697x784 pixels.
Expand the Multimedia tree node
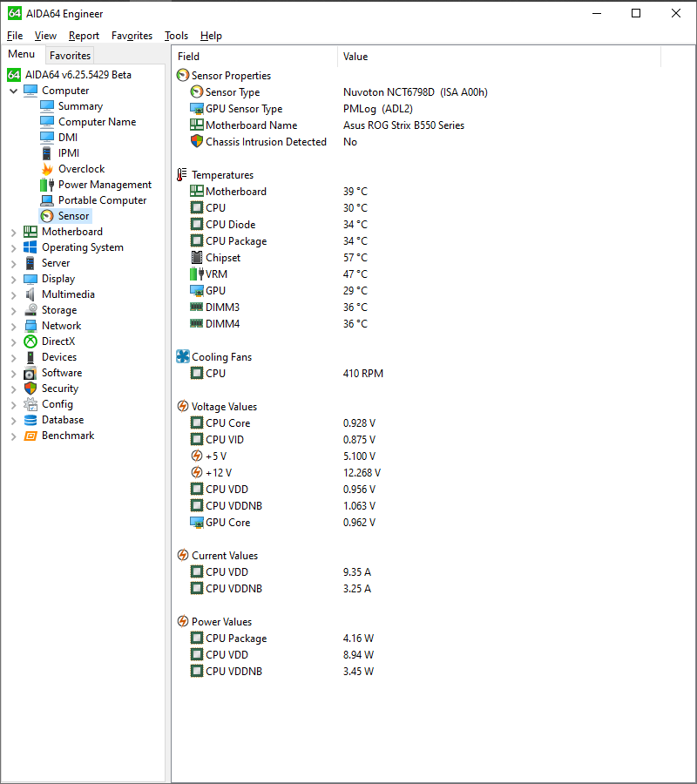[x=13, y=294]
